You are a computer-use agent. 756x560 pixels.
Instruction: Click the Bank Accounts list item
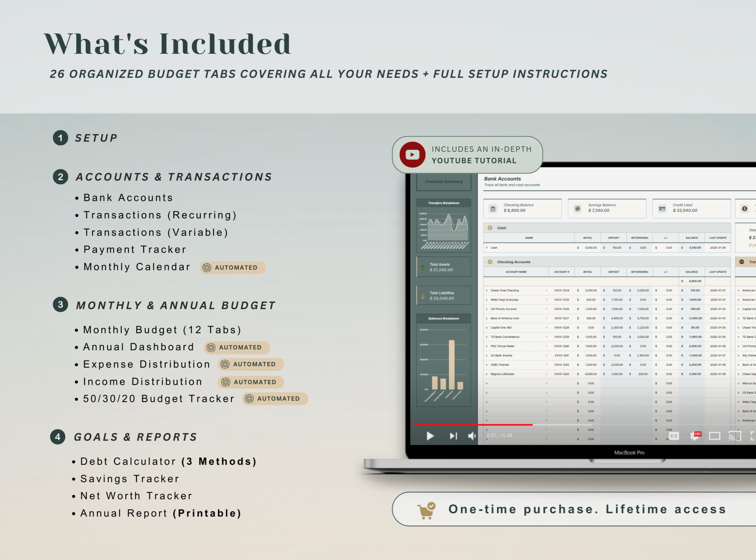click(x=128, y=198)
